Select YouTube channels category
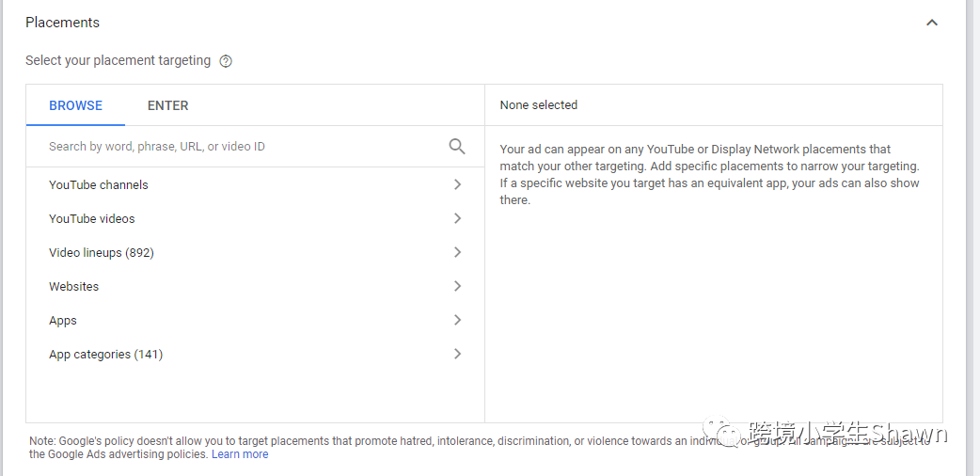 (99, 184)
